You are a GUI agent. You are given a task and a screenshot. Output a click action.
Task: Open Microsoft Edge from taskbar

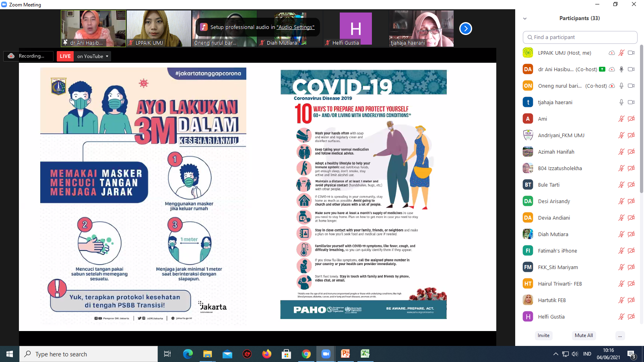pyautogui.click(x=188, y=354)
